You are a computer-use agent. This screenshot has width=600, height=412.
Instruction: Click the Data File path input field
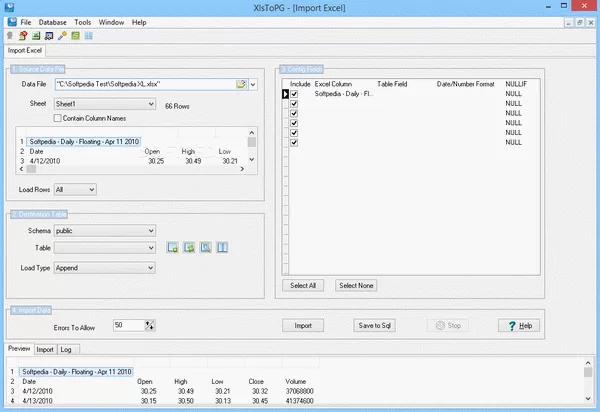140,85
